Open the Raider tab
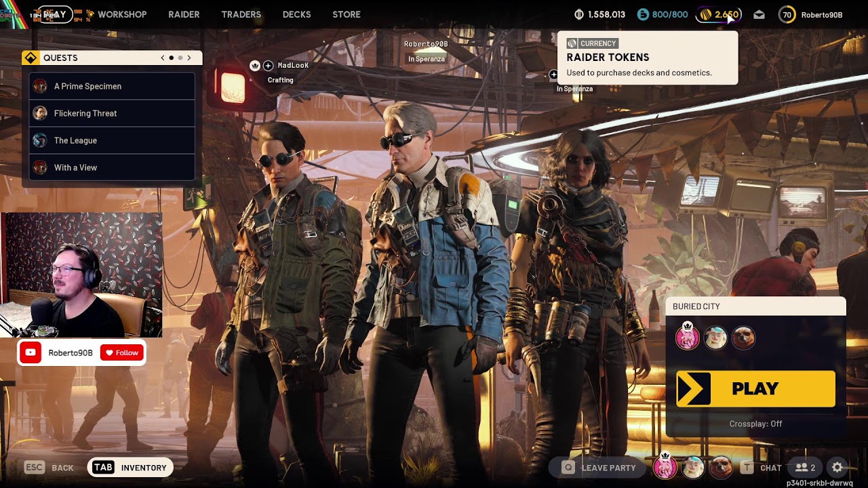Viewport: 868px width, 488px height. pyautogui.click(x=184, y=14)
